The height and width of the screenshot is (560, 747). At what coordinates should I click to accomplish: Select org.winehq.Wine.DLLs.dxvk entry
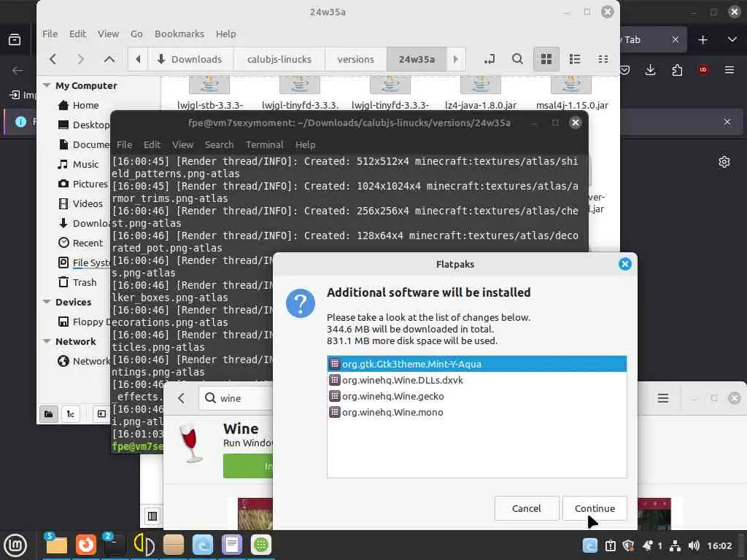(x=477, y=380)
